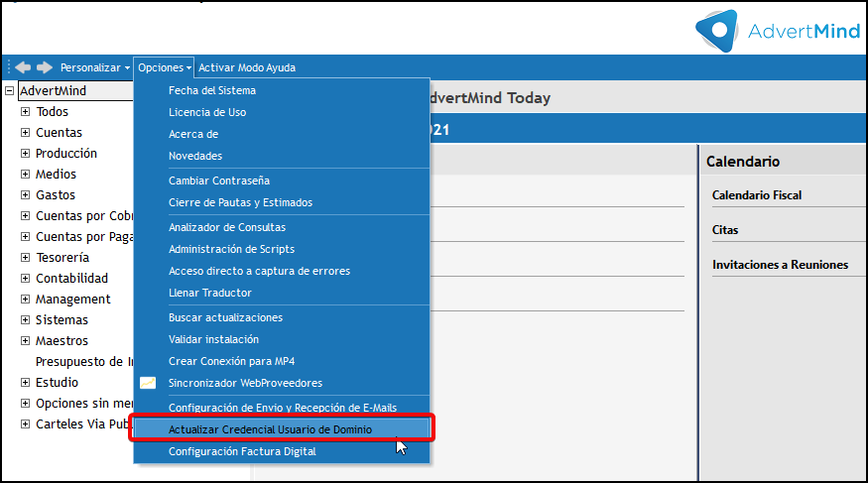Open Invitaciones a Reuniones link
Screen dimensions: 868x483
[x=780, y=265]
